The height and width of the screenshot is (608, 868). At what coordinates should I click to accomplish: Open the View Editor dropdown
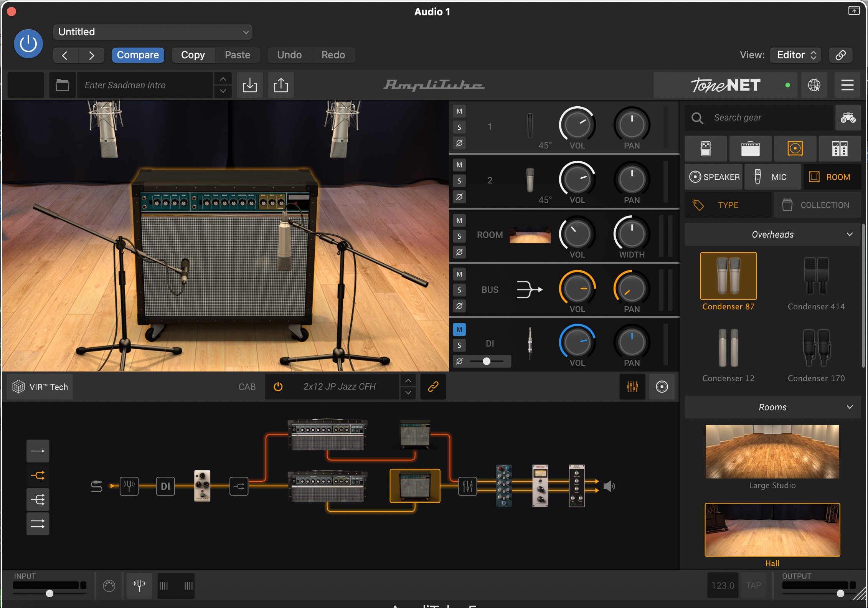click(795, 55)
